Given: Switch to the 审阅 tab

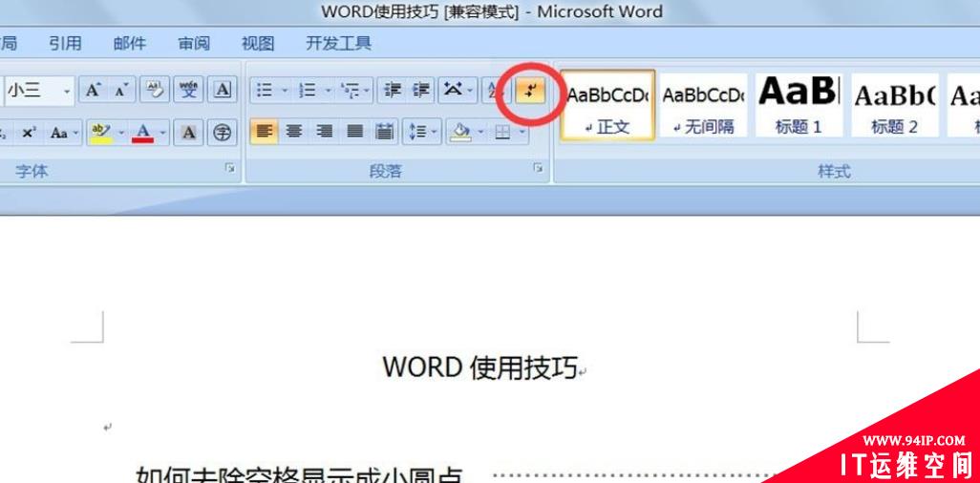Looking at the screenshot, I should pos(194,43).
